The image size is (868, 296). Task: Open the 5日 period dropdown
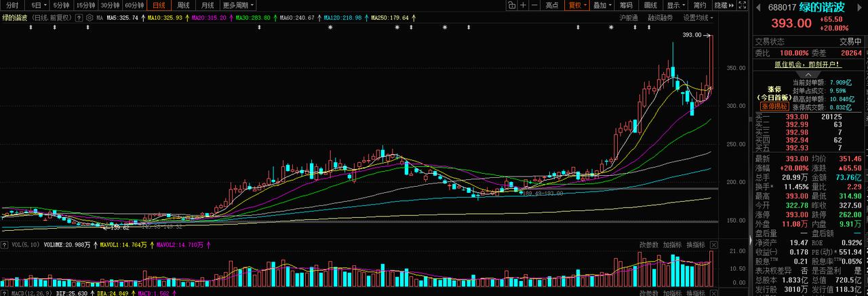pyautogui.click(x=37, y=5)
